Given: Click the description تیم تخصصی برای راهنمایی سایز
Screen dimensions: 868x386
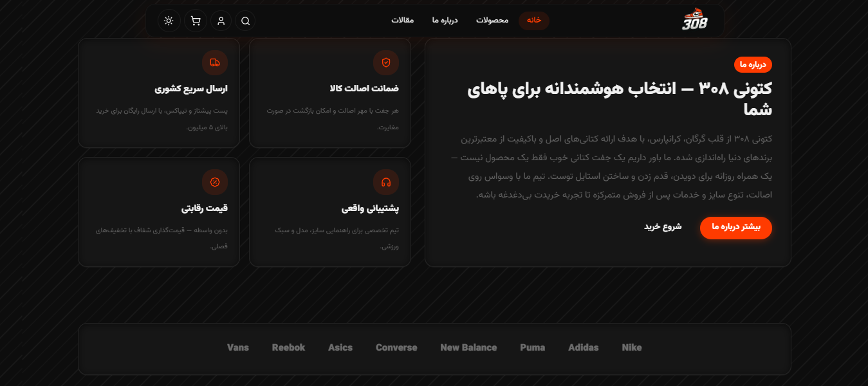Looking at the screenshot, I should [337, 239].
